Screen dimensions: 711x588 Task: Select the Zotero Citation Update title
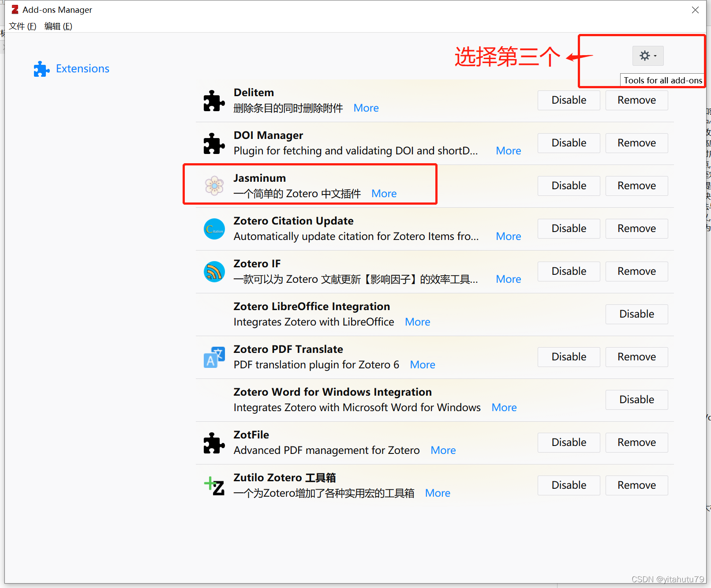[293, 221]
